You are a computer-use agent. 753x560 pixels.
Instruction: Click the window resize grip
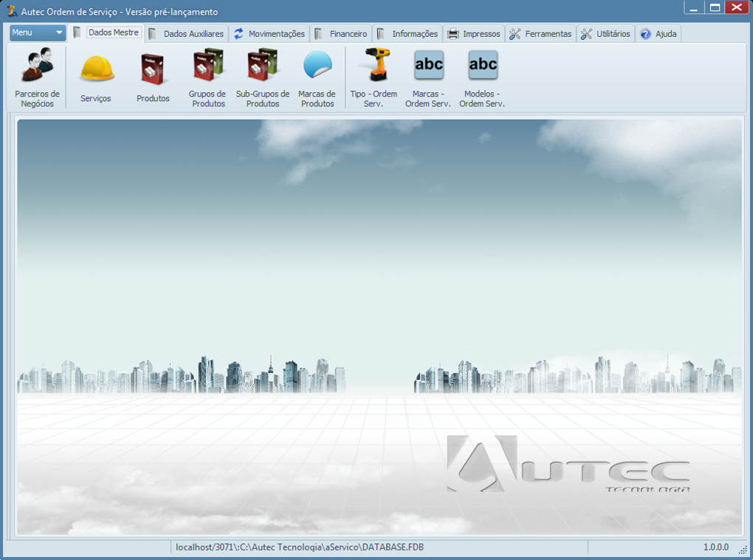click(743, 550)
